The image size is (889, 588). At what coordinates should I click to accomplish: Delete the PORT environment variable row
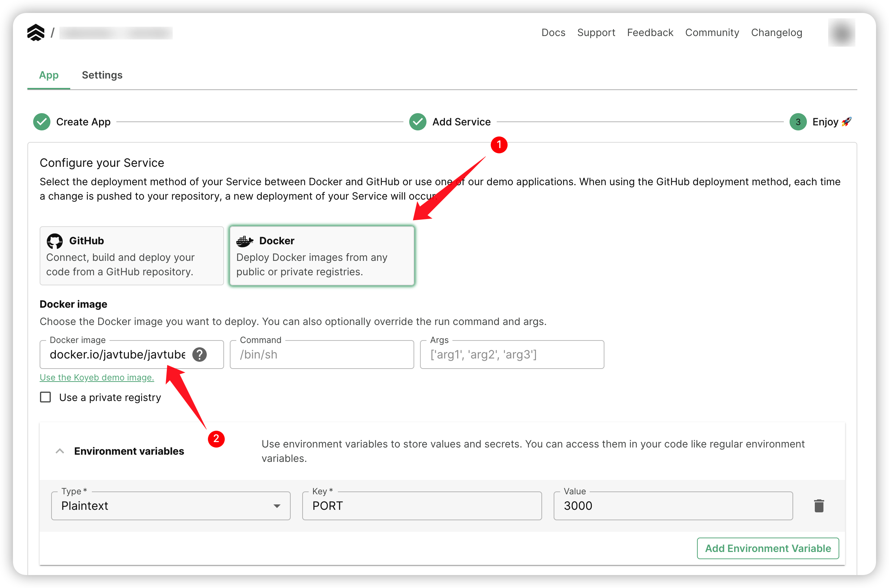click(819, 505)
